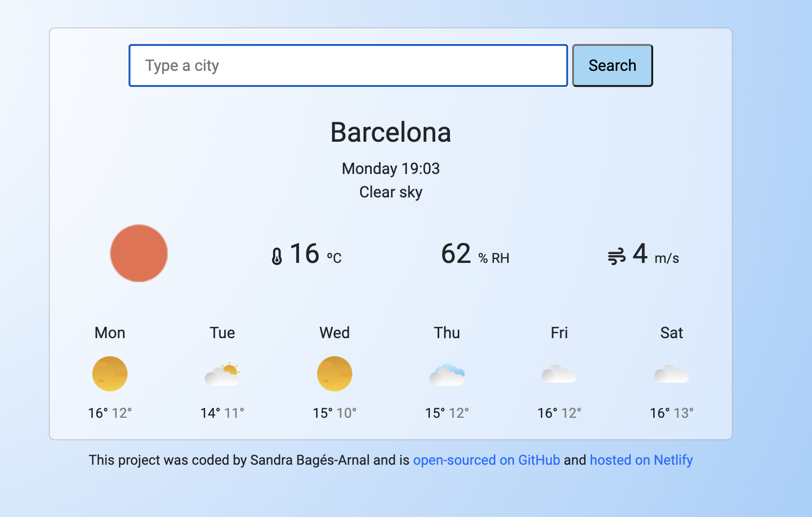Select Monday's sun forecast icon
The width and height of the screenshot is (812, 517).
pyautogui.click(x=109, y=373)
